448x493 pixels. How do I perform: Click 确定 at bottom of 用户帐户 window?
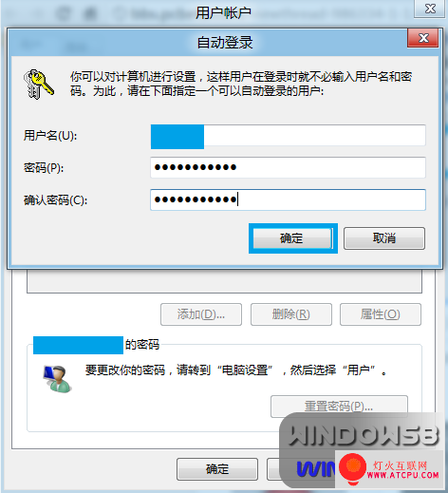point(217,469)
